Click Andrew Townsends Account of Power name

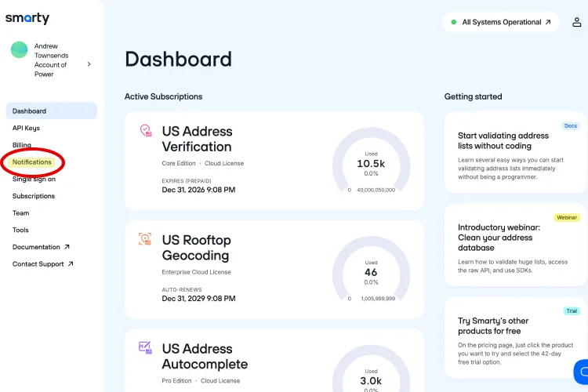click(x=52, y=60)
